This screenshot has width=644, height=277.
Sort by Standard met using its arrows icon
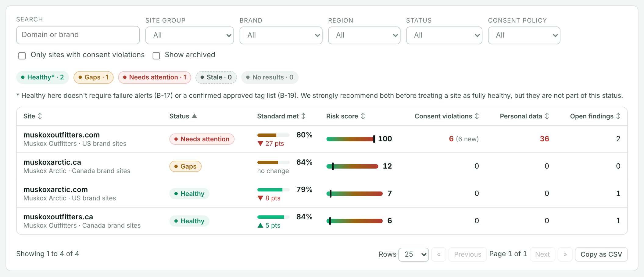pos(303,116)
